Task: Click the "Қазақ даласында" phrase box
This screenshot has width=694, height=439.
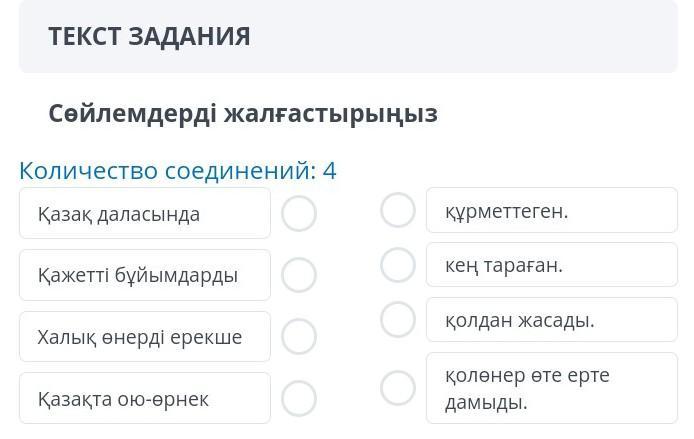Action: click(144, 214)
